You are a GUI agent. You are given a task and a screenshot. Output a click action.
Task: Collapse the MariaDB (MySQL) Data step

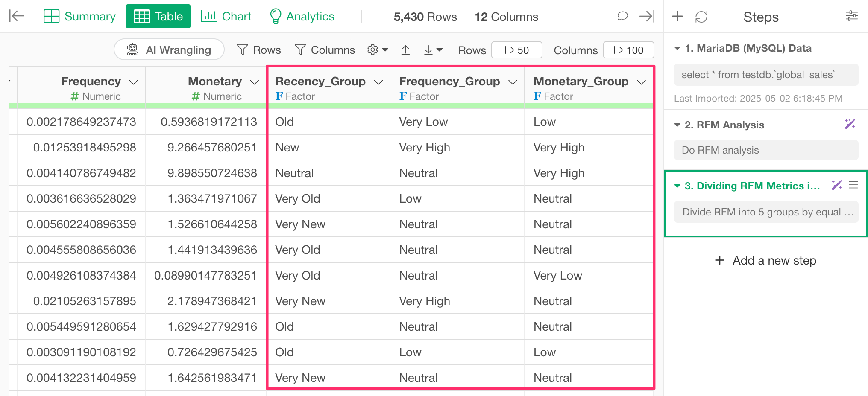677,48
